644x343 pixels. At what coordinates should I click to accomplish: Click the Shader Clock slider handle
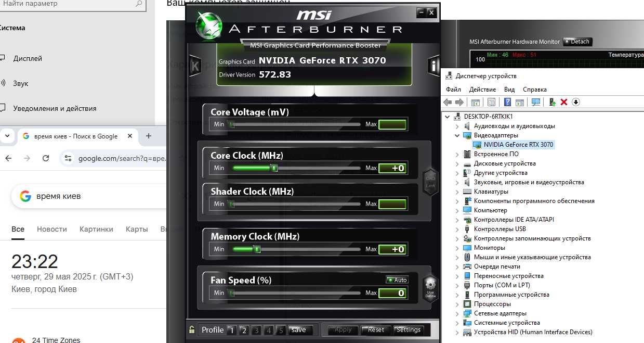pyautogui.click(x=231, y=204)
